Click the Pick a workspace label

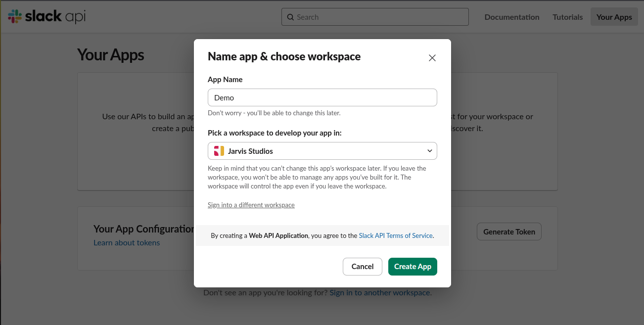(275, 133)
